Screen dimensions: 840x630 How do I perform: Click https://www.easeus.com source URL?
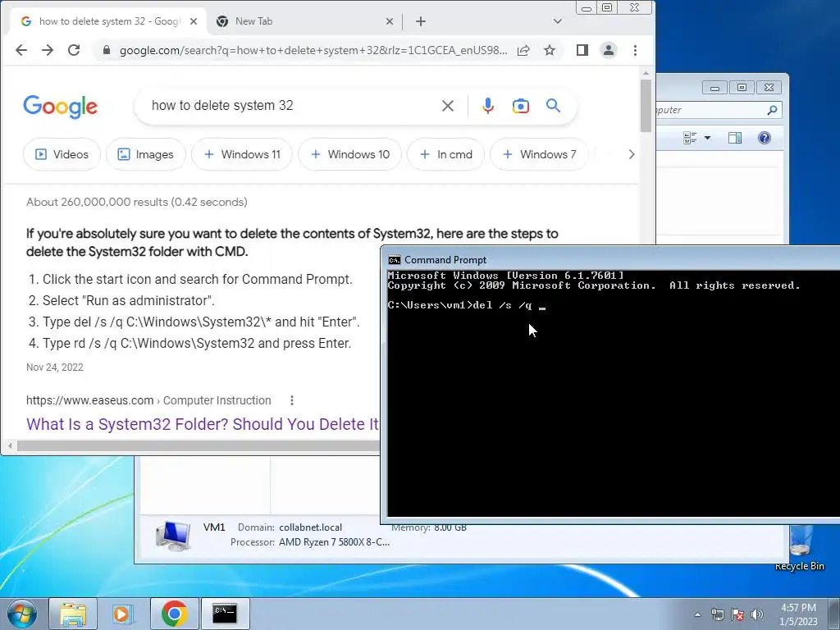(x=90, y=400)
